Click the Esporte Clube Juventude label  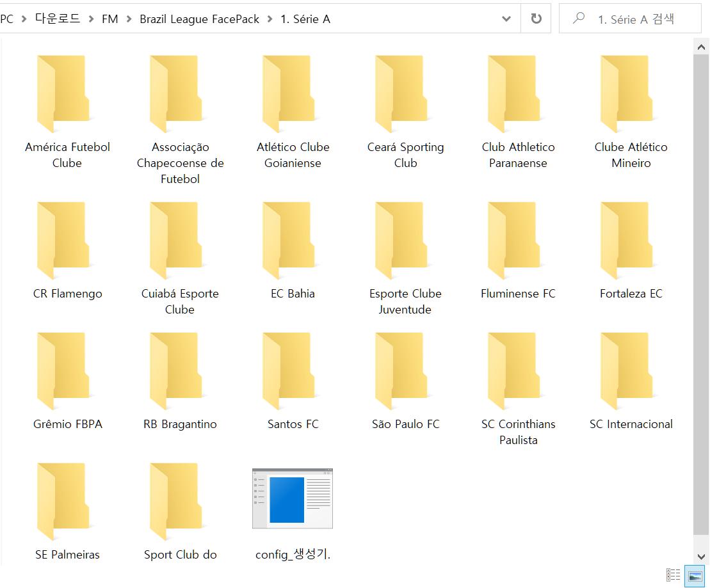tap(405, 301)
